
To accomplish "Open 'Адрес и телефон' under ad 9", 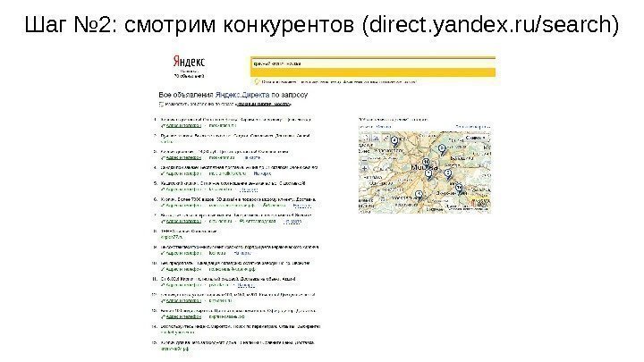I will pyautogui.click(x=183, y=253).
